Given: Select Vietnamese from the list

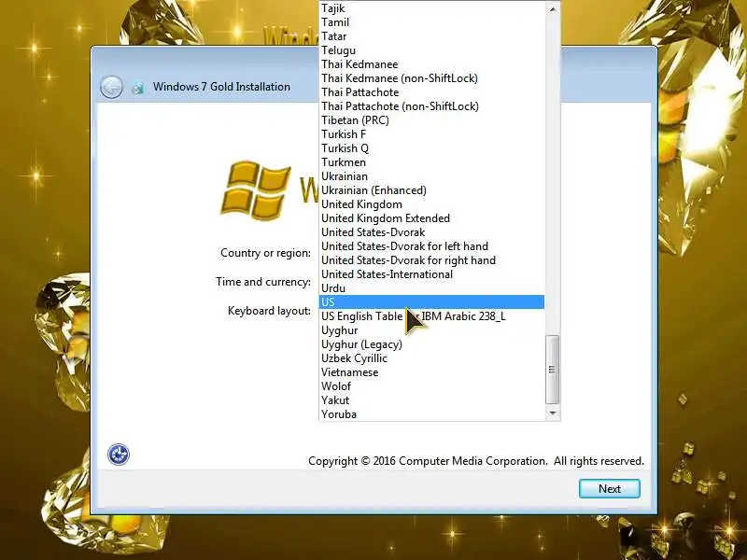Looking at the screenshot, I should tap(431, 372).
